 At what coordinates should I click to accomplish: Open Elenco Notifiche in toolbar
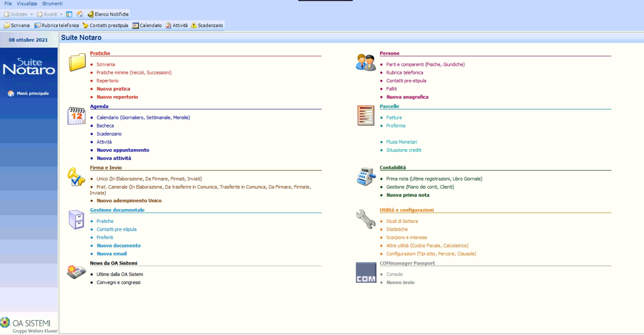[x=108, y=14]
